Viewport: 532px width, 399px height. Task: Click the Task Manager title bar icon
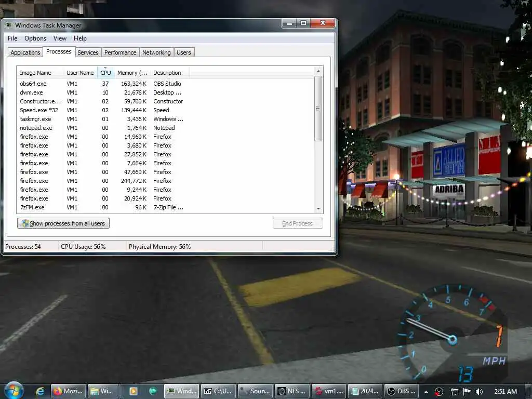tap(9, 25)
